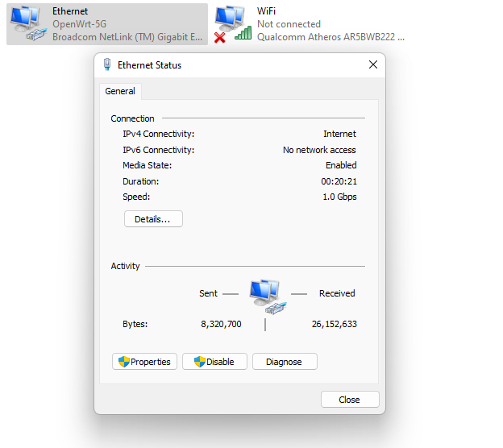Close the Ethernet Status dialog with X
The image size is (503, 448).
pyautogui.click(x=372, y=65)
